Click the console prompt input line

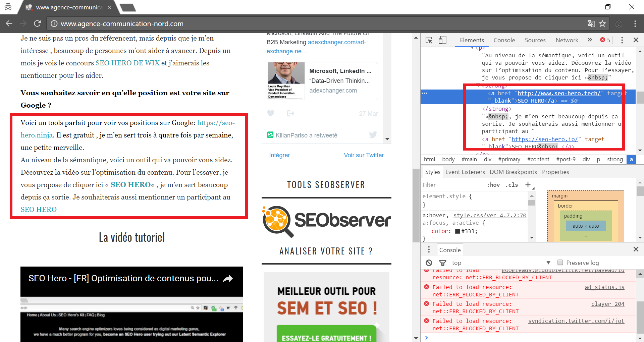pyautogui.click(x=530, y=338)
